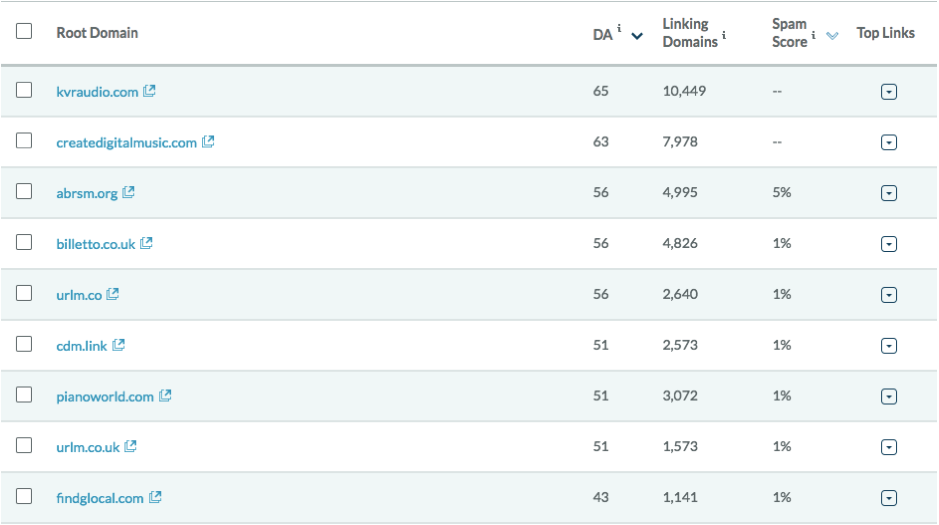Expand Top Links for kvraudio.com
Viewport: 939px width, 525px height.
coord(888,92)
